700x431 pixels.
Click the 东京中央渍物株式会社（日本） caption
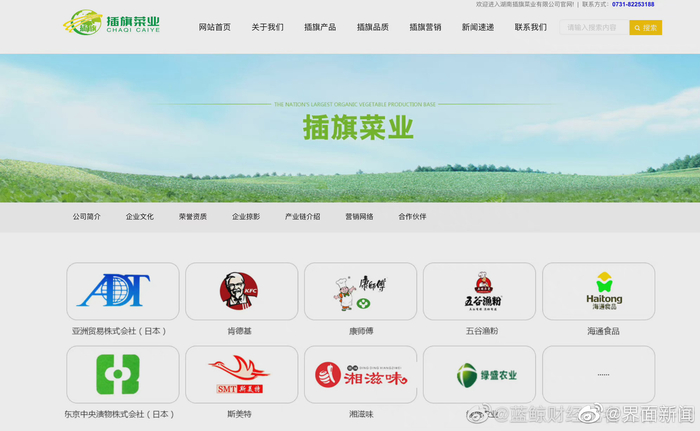[119, 414]
